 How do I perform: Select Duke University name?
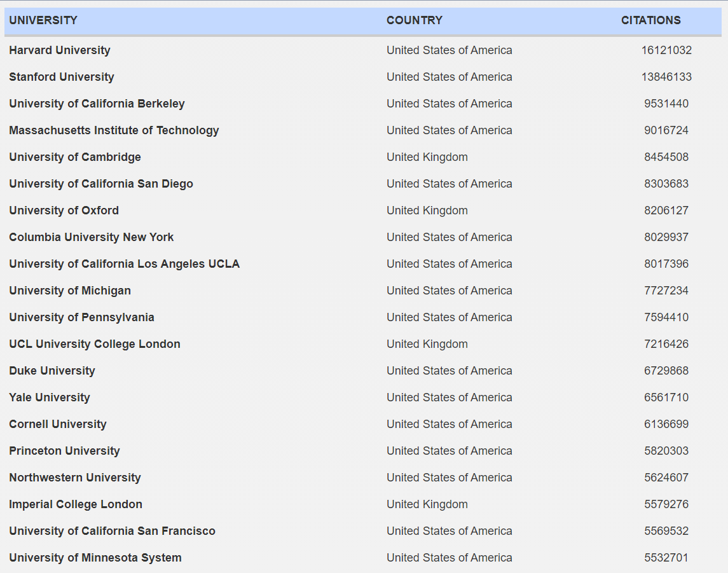[52, 371]
